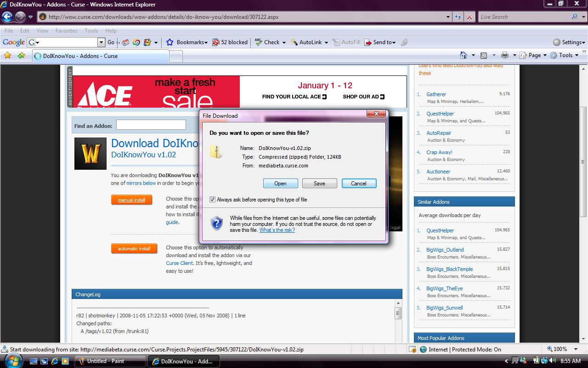Click the World of Warcraft addon logo
Viewport: 588px width, 368px height.
(x=90, y=154)
